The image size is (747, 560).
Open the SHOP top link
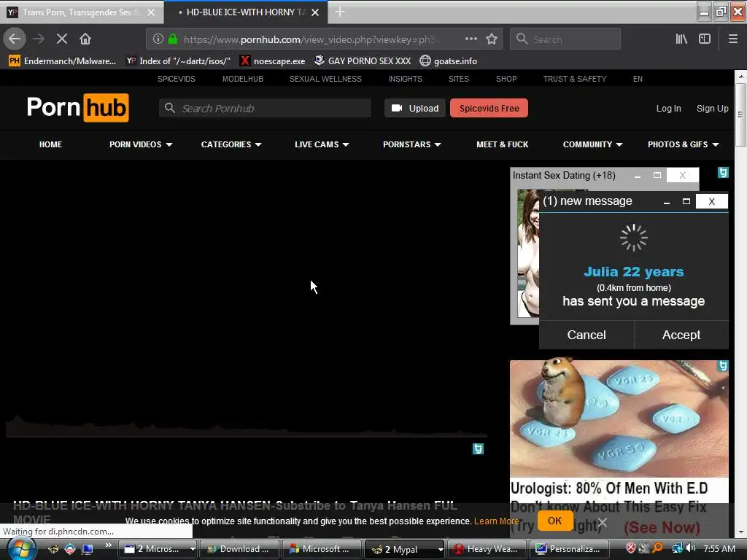coord(506,79)
